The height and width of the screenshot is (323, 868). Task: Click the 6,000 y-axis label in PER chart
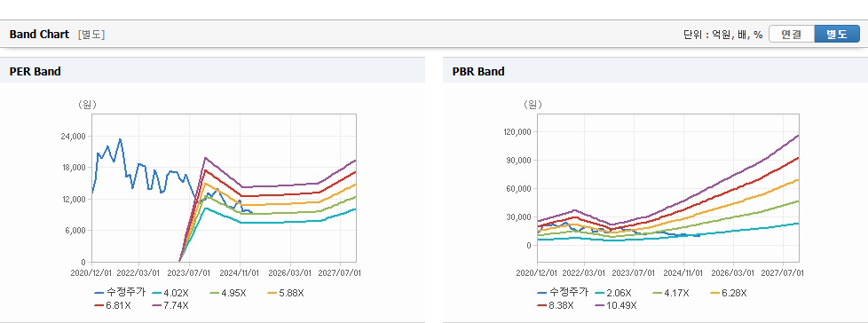coord(75,231)
